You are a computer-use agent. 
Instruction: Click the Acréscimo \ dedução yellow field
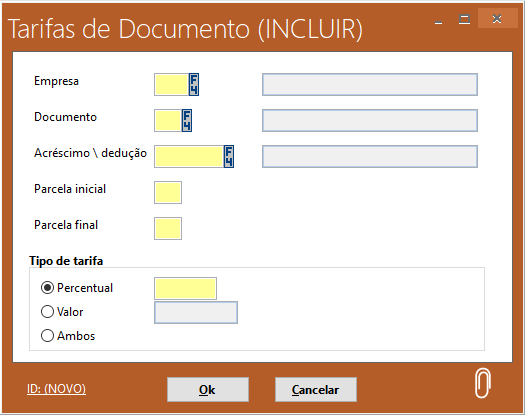(x=189, y=156)
